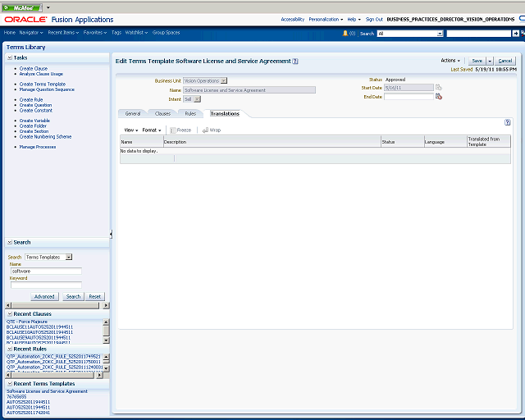Screen dimensions: 525x420
Task: Click Create Numbering Scheme link
Action: tap(46, 137)
